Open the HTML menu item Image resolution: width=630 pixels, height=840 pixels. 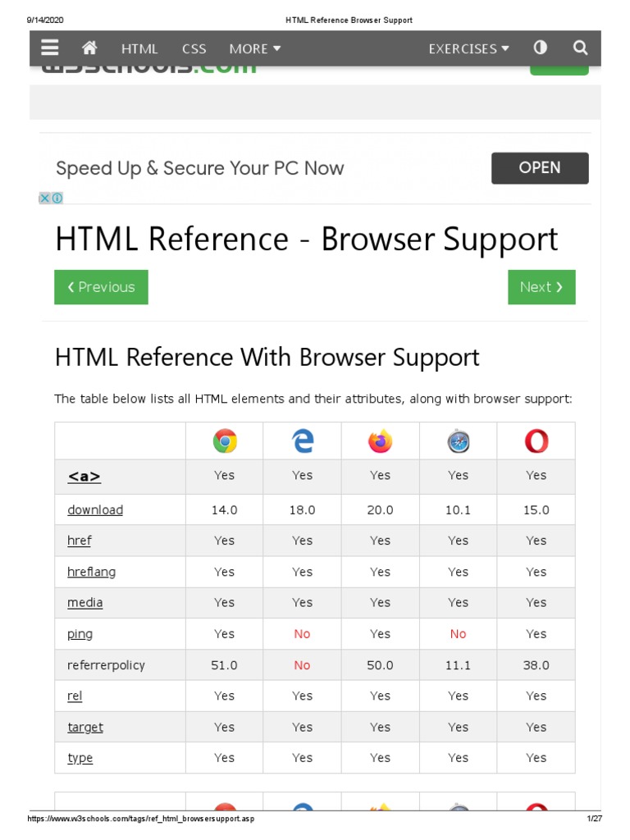click(139, 48)
